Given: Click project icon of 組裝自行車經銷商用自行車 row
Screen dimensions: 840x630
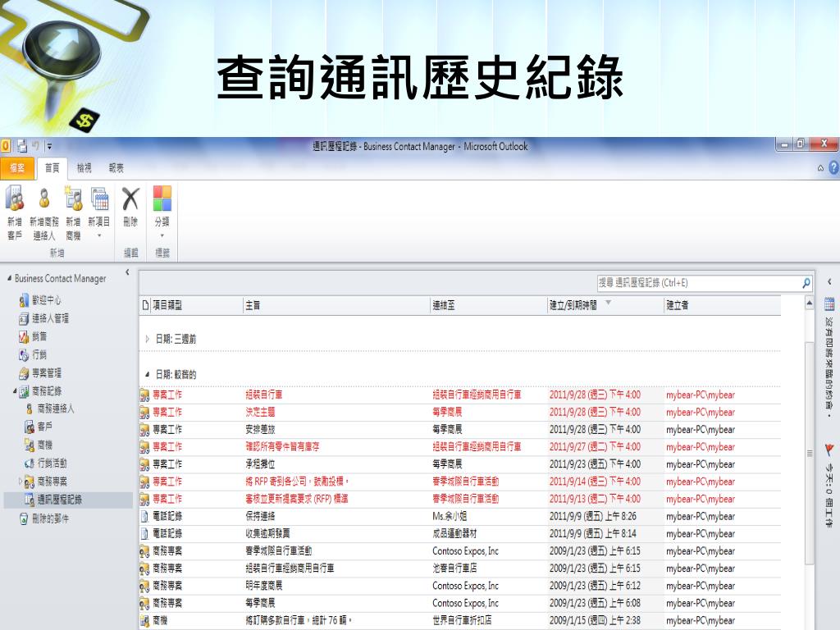Looking at the screenshot, I should click(144, 568).
